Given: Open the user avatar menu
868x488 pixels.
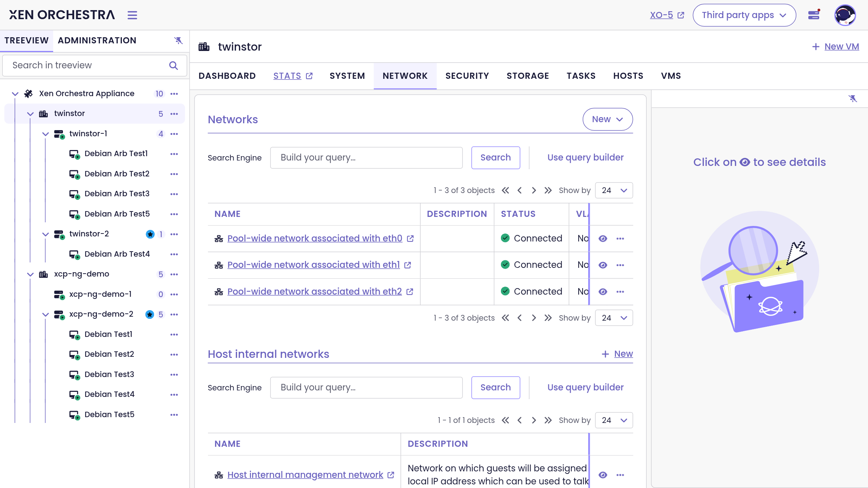Looking at the screenshot, I should (845, 15).
